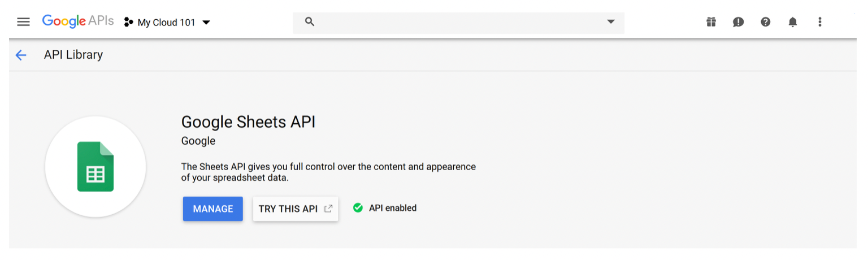Screen dimensions: 868x260
Task: Click the Google Sheets API title
Action: pos(248,122)
